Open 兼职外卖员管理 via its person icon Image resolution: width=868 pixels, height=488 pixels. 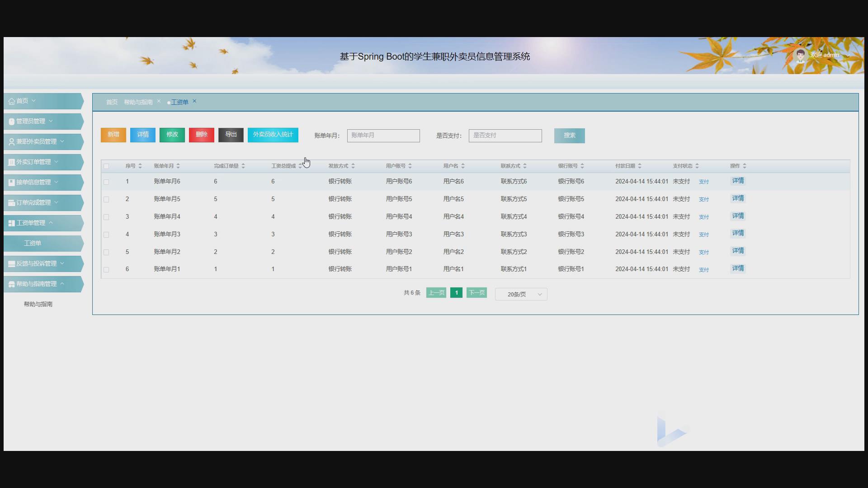coord(11,141)
